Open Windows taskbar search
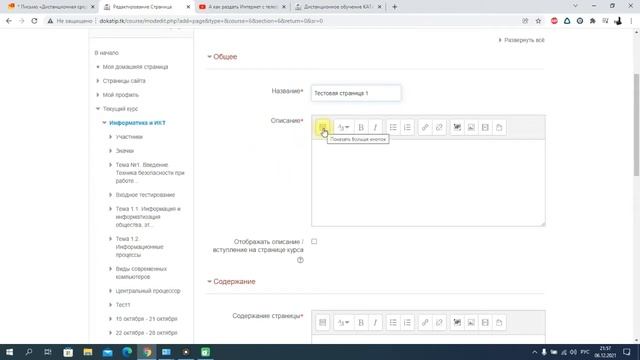The height and width of the screenshot is (360, 640). (29, 352)
